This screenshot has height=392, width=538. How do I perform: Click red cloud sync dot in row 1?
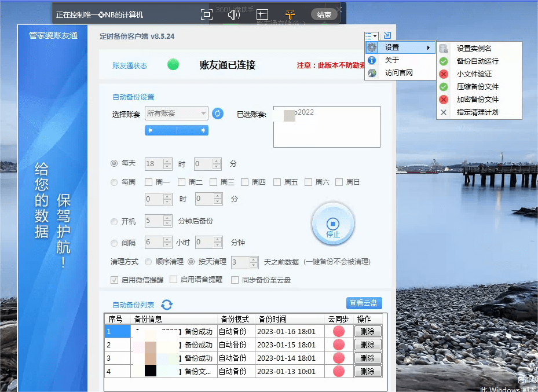pyautogui.click(x=339, y=331)
